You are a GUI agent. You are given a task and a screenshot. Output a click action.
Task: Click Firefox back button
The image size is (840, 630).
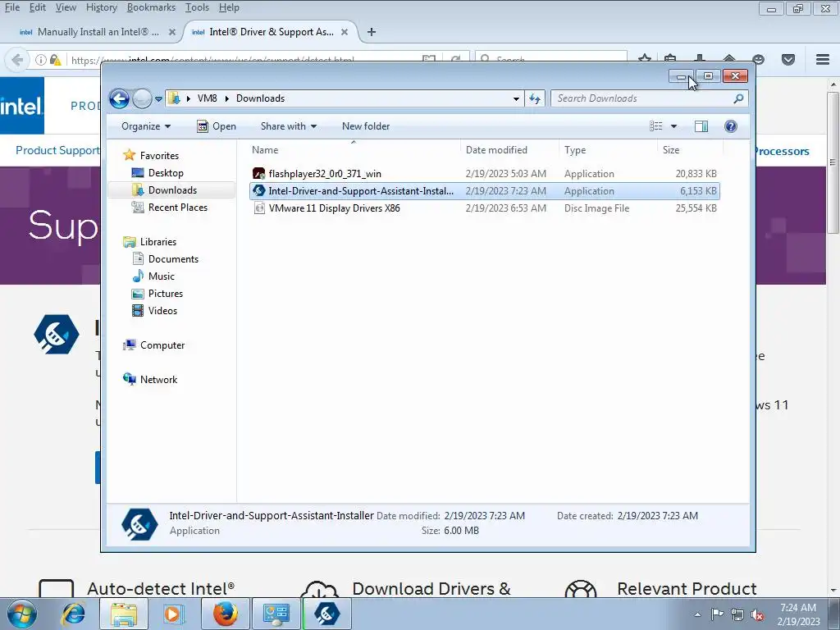(x=16, y=59)
